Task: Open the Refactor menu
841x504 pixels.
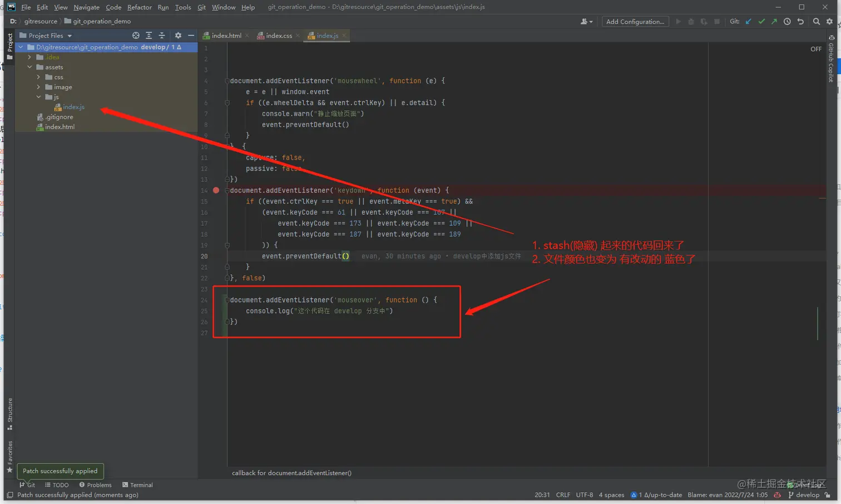Action: [139, 7]
